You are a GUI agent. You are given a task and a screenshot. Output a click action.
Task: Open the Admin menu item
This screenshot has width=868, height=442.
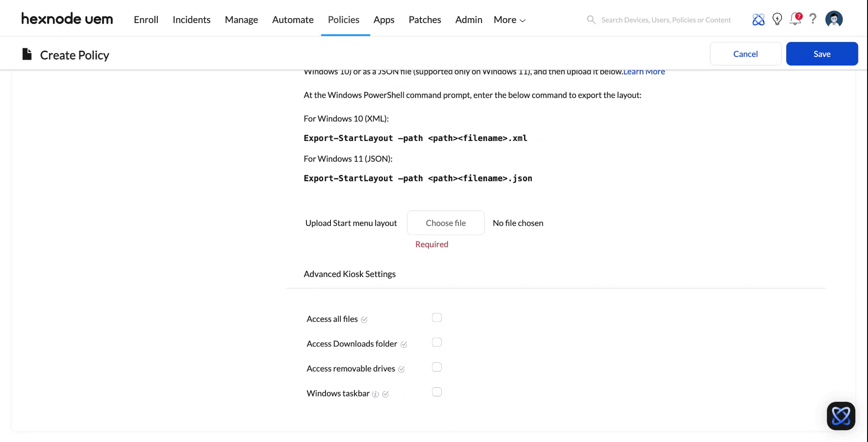(468, 19)
